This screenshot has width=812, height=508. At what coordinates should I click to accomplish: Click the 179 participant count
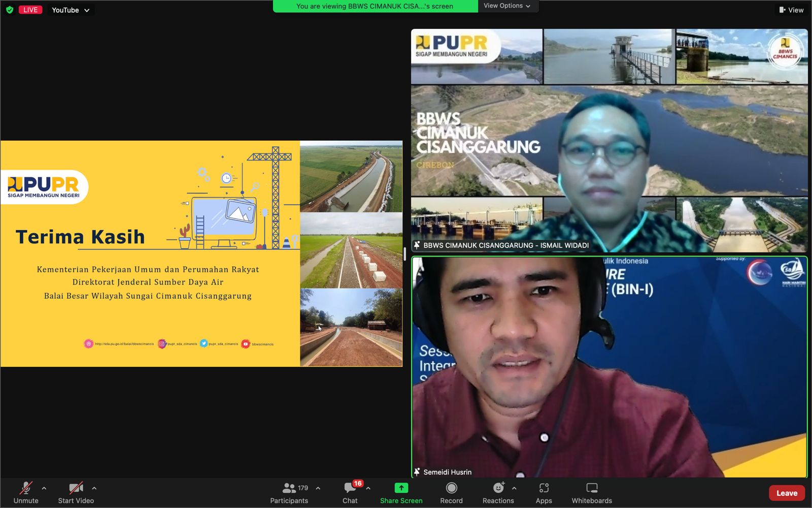(303, 488)
